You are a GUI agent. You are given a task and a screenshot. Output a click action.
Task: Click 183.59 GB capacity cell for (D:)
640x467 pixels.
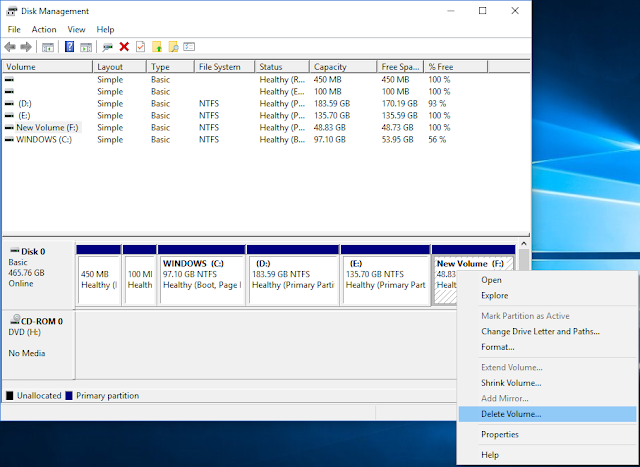tap(332, 104)
